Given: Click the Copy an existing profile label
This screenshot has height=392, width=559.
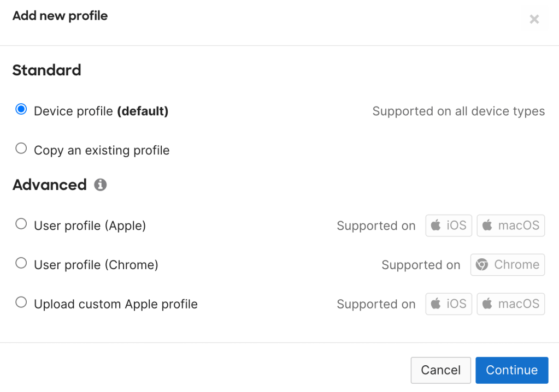Looking at the screenshot, I should tap(102, 151).
